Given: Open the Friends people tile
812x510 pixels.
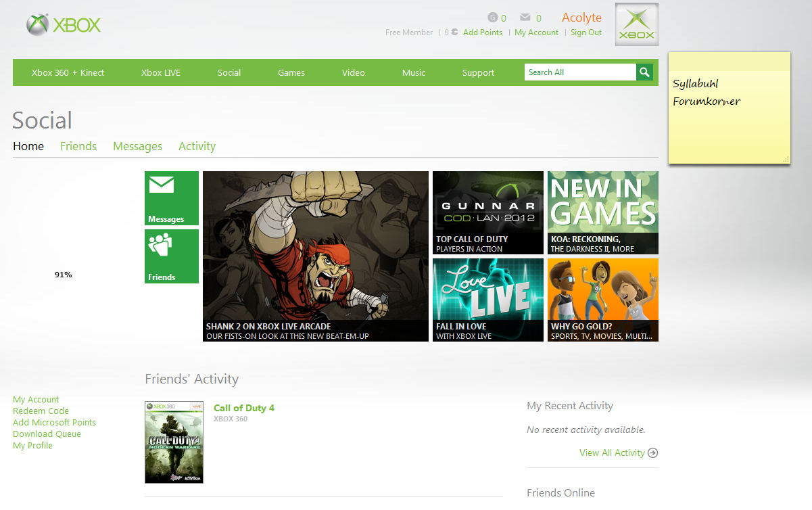Looking at the screenshot, I should click(172, 256).
